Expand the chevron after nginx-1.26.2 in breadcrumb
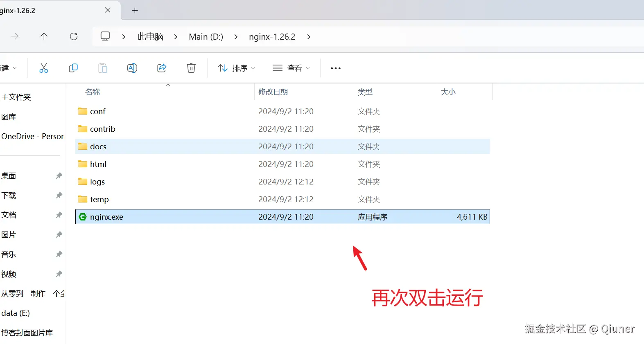The image size is (644, 344). pos(309,37)
